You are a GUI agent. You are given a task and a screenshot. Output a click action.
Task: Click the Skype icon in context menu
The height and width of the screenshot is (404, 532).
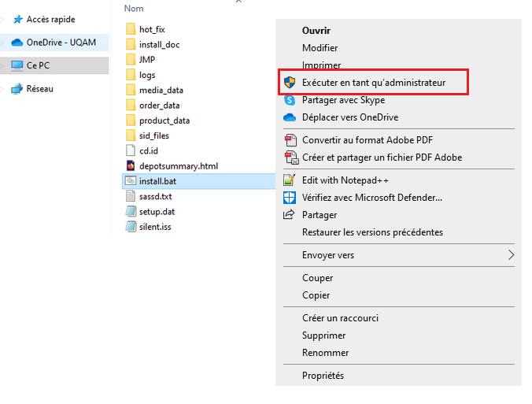[x=289, y=100]
